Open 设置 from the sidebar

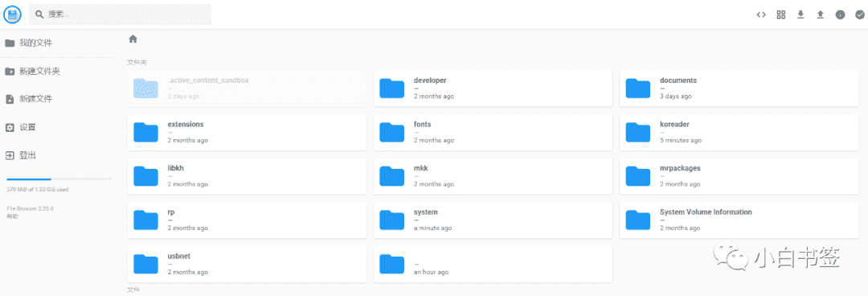pos(56,128)
